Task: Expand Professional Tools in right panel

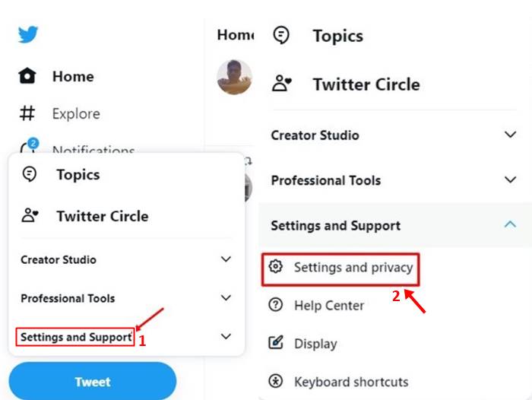Action: pyautogui.click(x=510, y=180)
